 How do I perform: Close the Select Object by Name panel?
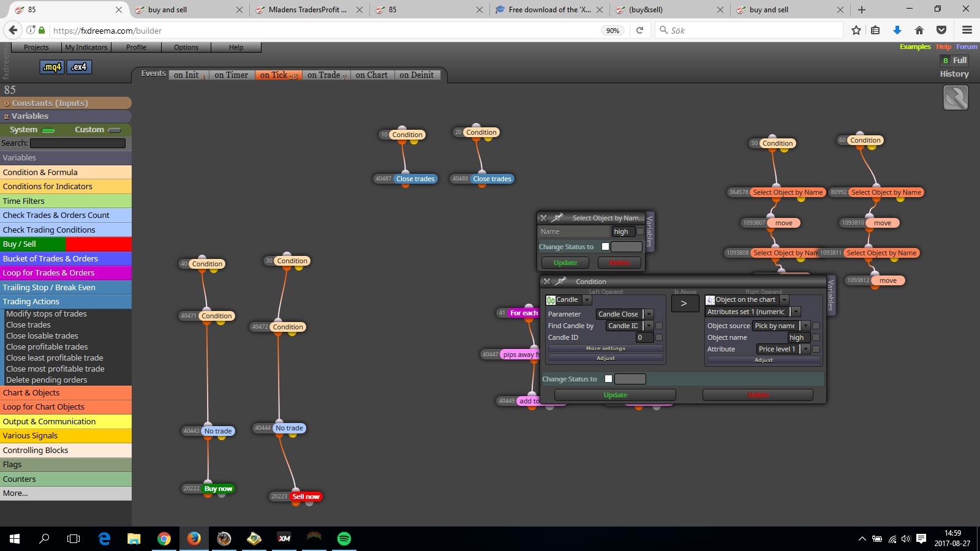(543, 218)
